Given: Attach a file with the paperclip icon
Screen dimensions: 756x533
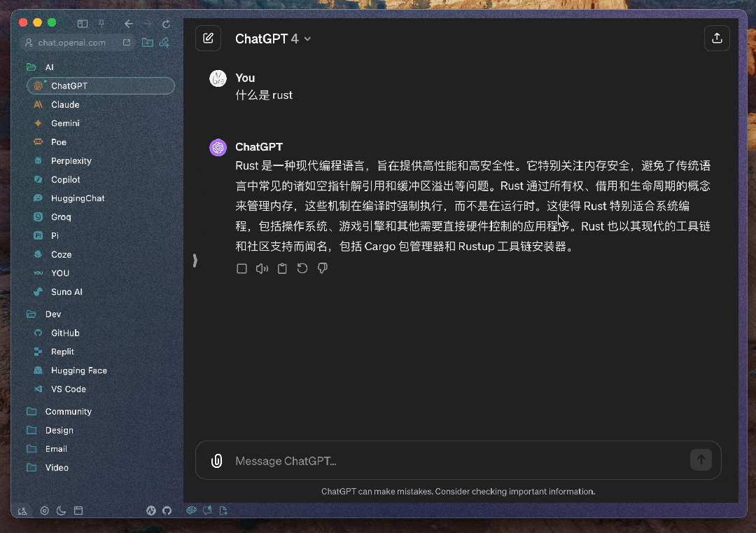Looking at the screenshot, I should [x=217, y=461].
